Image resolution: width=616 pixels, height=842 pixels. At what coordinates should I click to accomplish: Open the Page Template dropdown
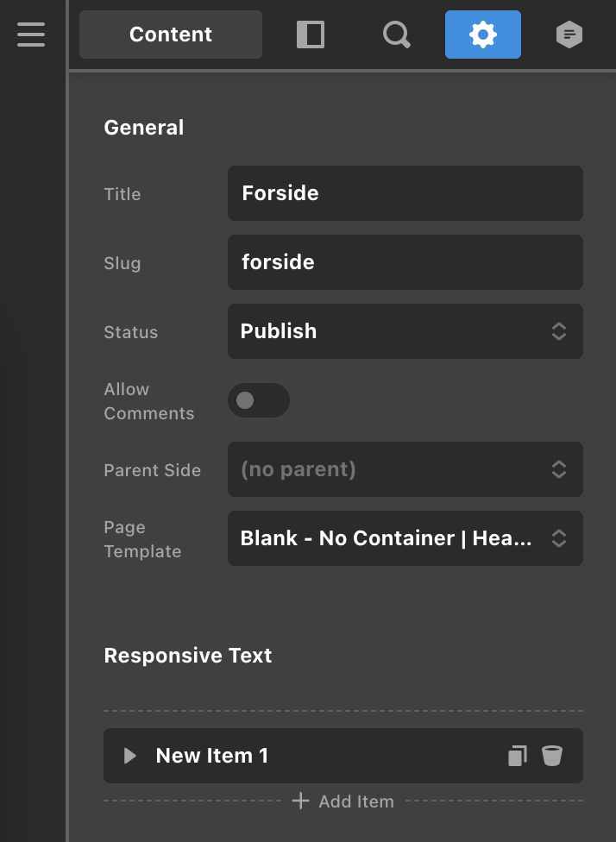[405, 538]
